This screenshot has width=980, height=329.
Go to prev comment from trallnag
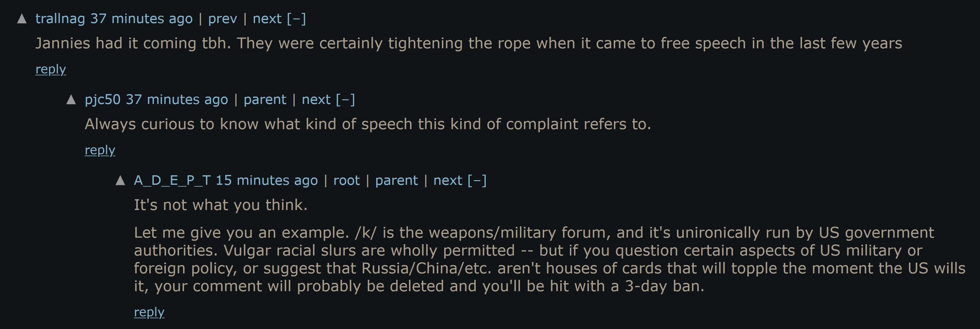pyautogui.click(x=222, y=19)
